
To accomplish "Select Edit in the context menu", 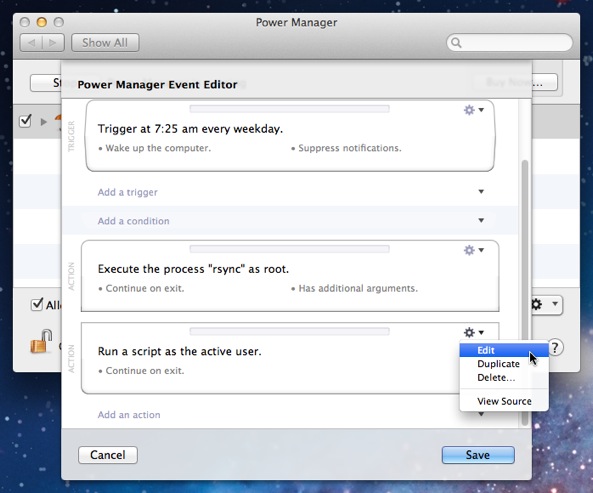I will [504, 350].
